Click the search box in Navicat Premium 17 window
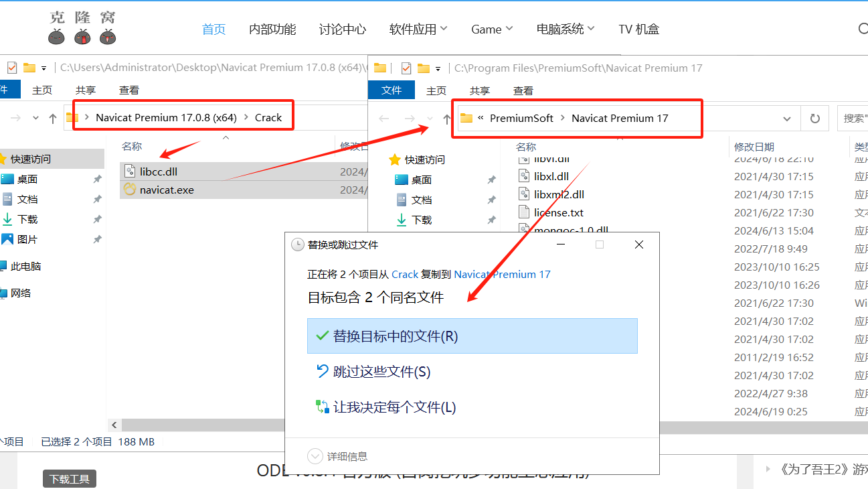This screenshot has width=868, height=489. [853, 118]
